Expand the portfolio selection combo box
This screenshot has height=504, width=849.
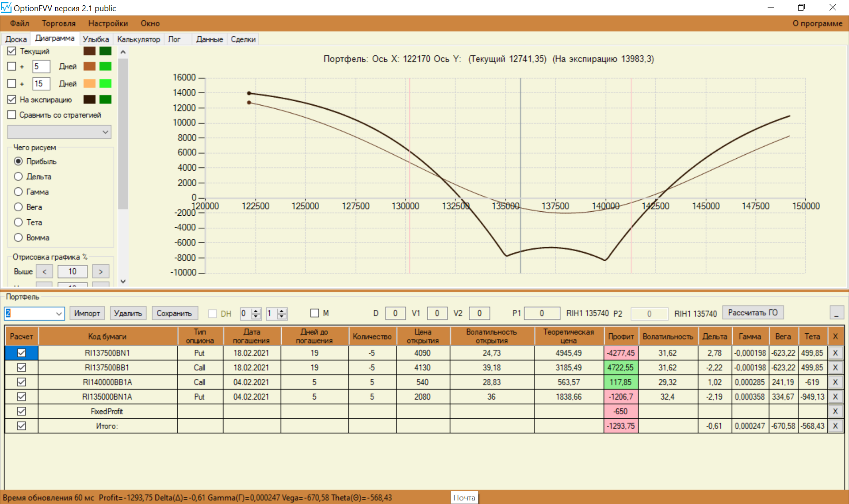tap(59, 313)
